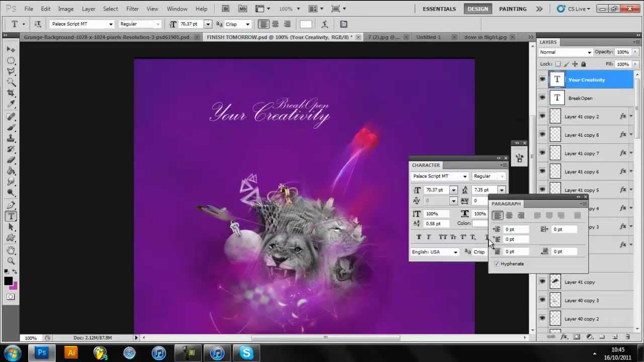Launch Bridge from the application bar
The height and width of the screenshot is (362, 644).
pos(226,9)
